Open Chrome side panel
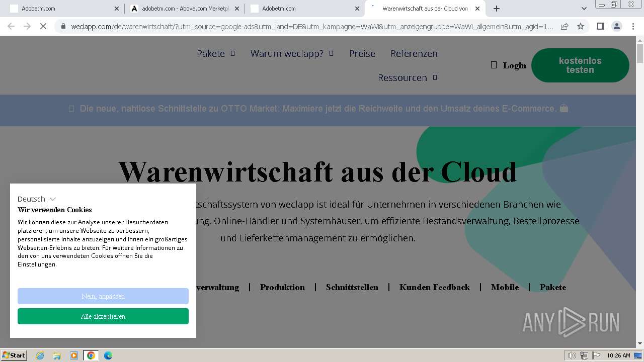Screen dimensions: 644x362 [600, 26]
